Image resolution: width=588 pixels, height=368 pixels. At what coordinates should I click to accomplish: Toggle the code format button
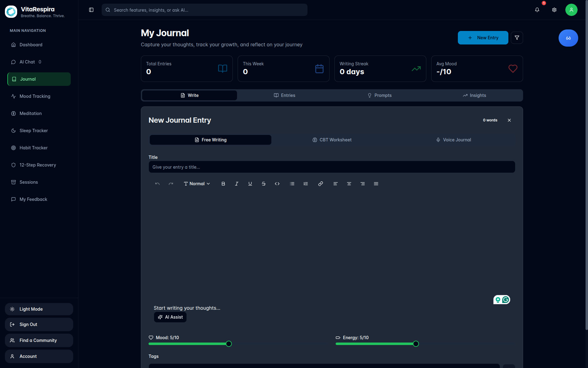point(277,184)
